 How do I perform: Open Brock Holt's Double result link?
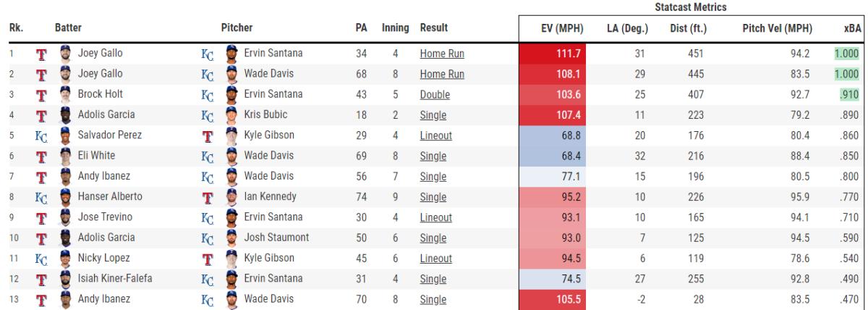pos(435,94)
